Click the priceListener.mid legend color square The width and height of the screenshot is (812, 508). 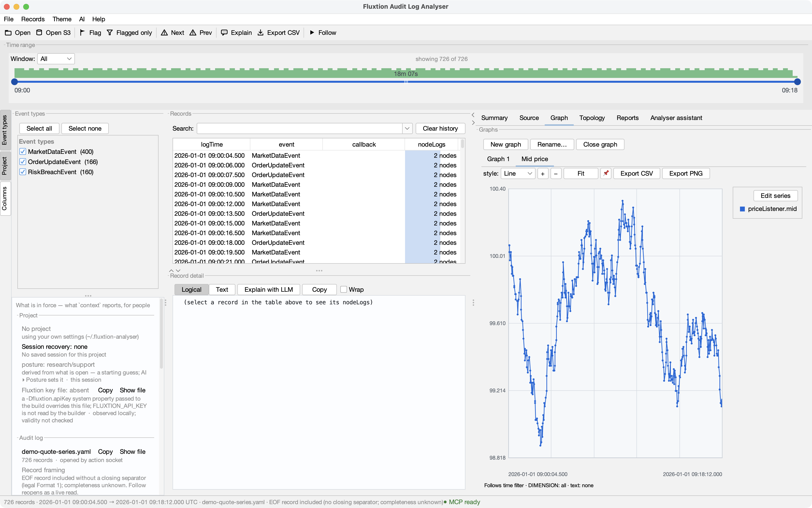[x=742, y=209]
